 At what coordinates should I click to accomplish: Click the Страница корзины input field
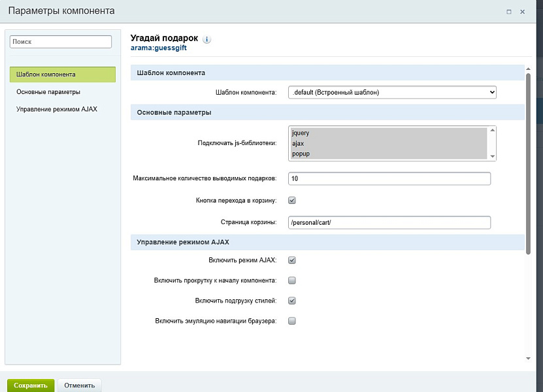point(389,223)
